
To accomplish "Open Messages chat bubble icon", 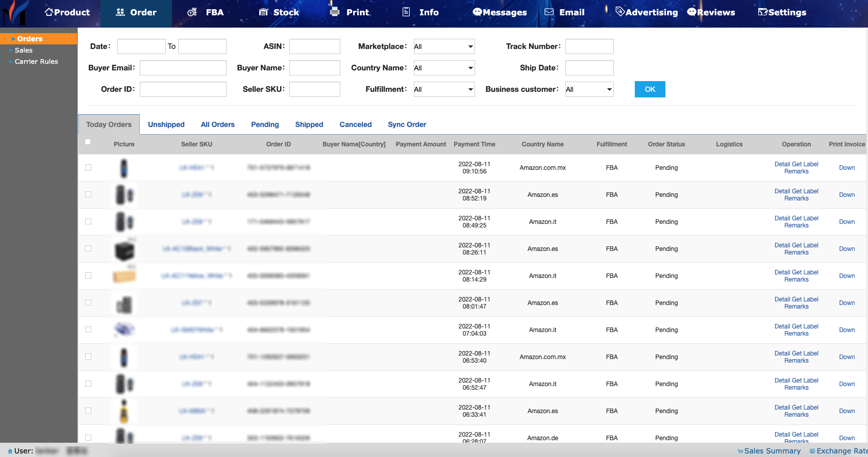I will (477, 12).
